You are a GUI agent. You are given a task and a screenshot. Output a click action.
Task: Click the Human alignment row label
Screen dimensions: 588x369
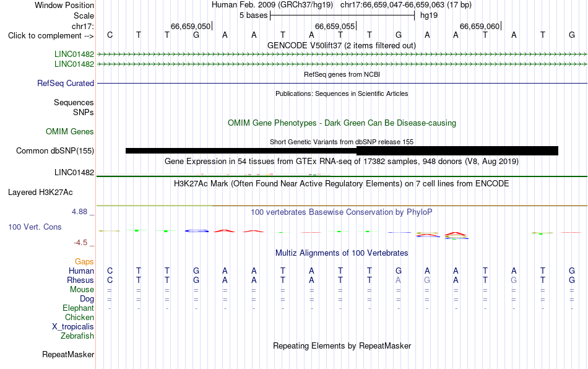point(81,271)
